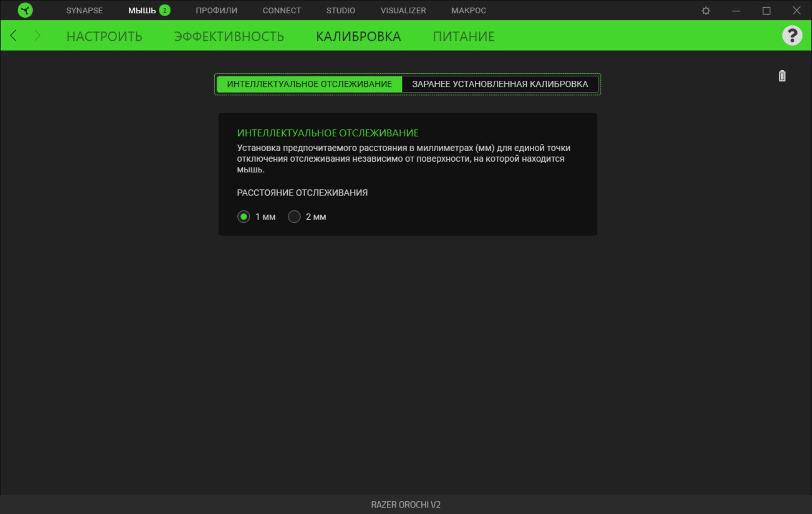Choose ЗАРАНЕЕ УСТАНОВЛЕННАЯ КАЛИБРОВКА mode button

coord(500,84)
